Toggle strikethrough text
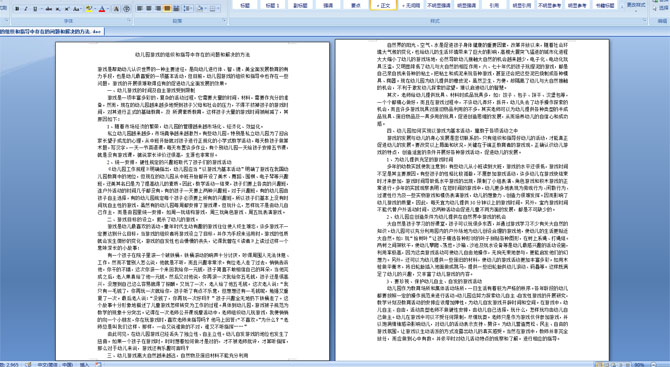Viewport: 670px width, 367px height. click(49, 9)
